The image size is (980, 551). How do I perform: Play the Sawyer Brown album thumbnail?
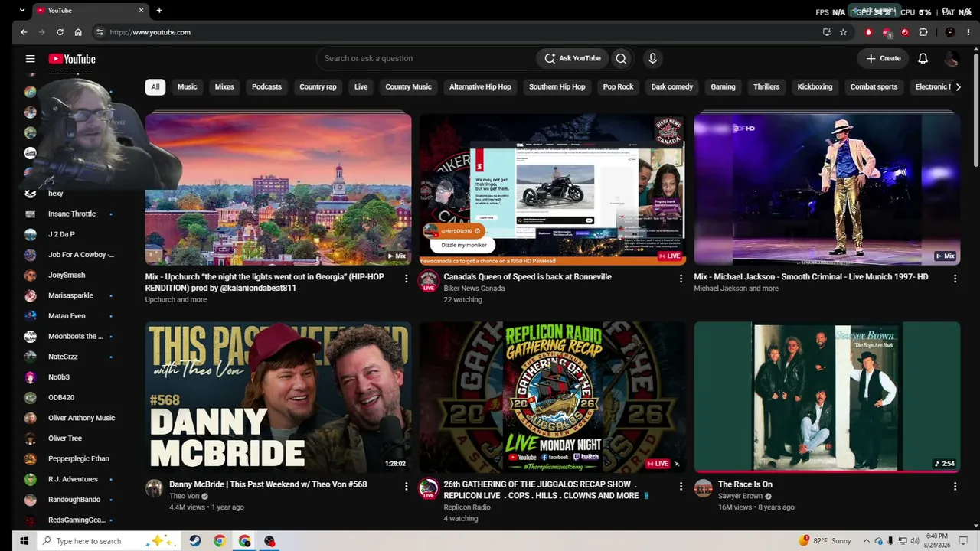click(x=827, y=396)
